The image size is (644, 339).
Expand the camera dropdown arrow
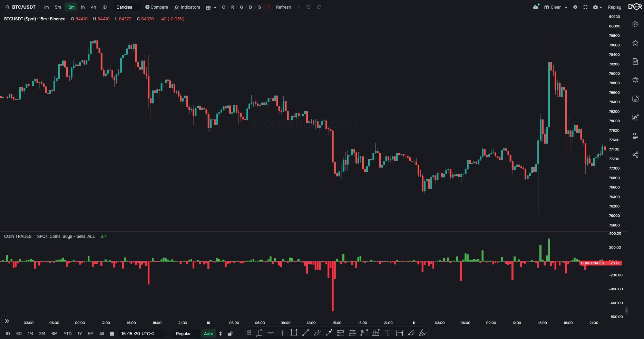[x=601, y=7]
